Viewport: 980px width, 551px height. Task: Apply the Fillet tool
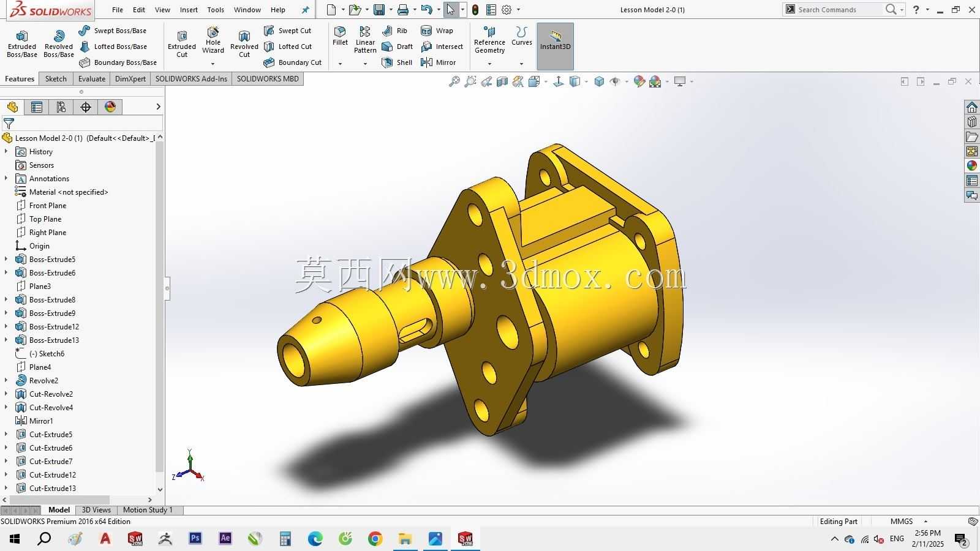(340, 36)
